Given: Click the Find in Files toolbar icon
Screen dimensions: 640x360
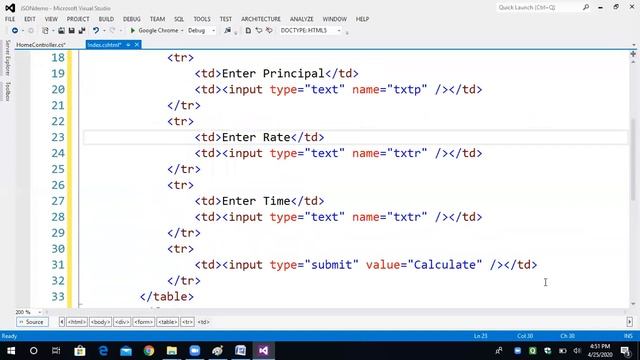Looking at the screenshot, I should pos(228,31).
